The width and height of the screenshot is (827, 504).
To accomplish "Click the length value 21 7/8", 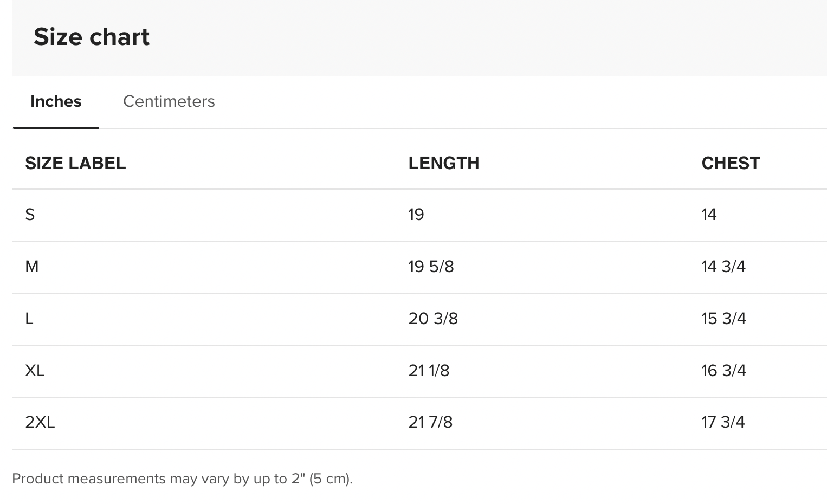I will coord(430,422).
